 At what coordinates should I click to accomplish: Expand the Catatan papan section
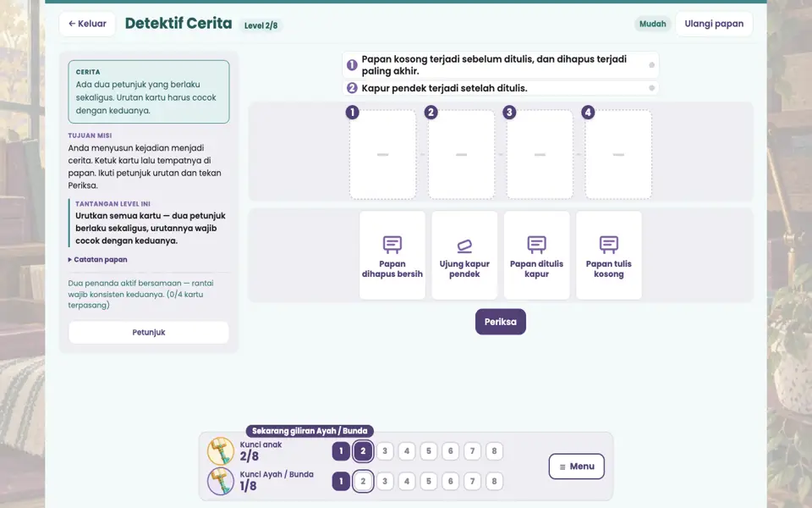point(98,259)
